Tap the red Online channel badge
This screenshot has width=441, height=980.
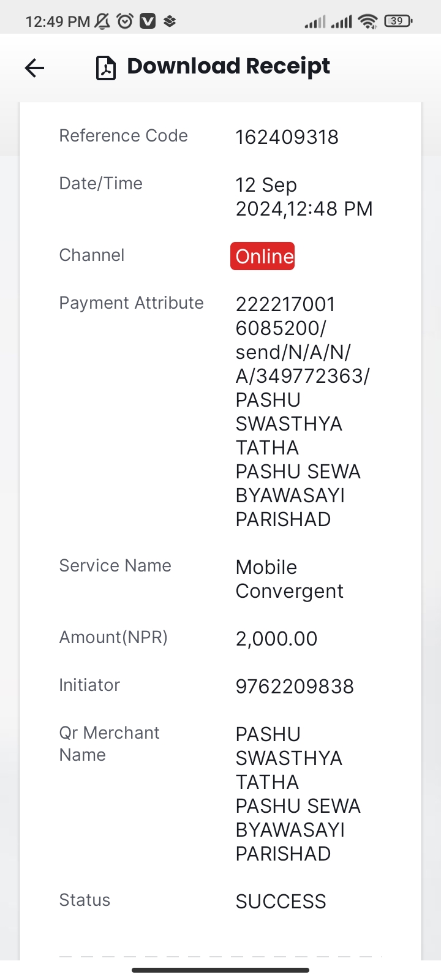(262, 256)
